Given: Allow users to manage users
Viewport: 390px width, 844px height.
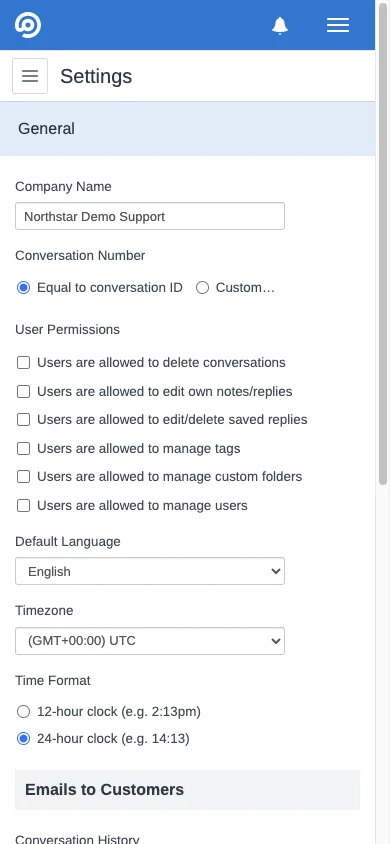Looking at the screenshot, I should 23,505.
